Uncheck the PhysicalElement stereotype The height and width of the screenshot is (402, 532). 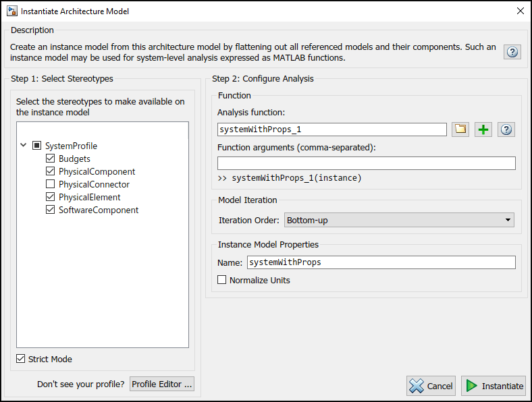tap(50, 197)
